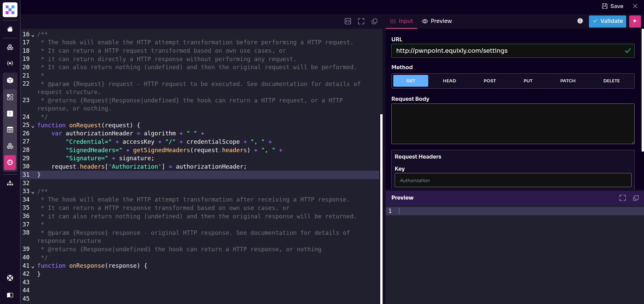This screenshot has width=644, height=304.
Task: Click into the Request Body text area
Action: point(513,124)
